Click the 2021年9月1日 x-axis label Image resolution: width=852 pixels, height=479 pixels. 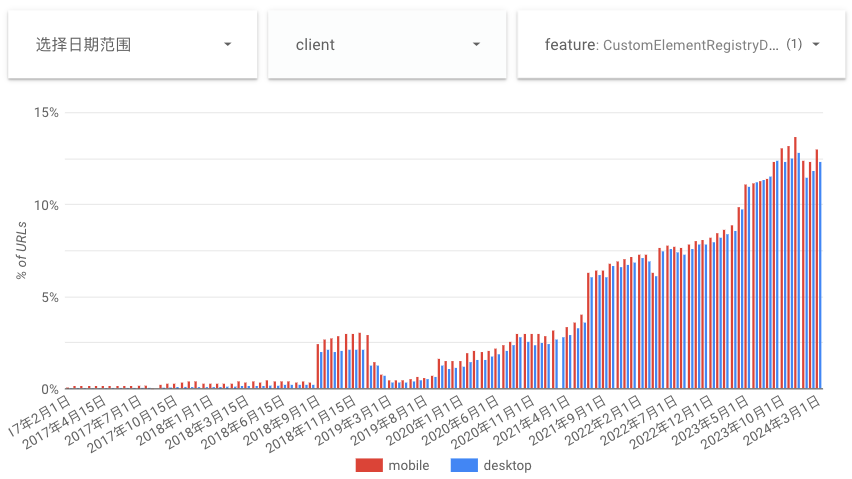[568, 420]
